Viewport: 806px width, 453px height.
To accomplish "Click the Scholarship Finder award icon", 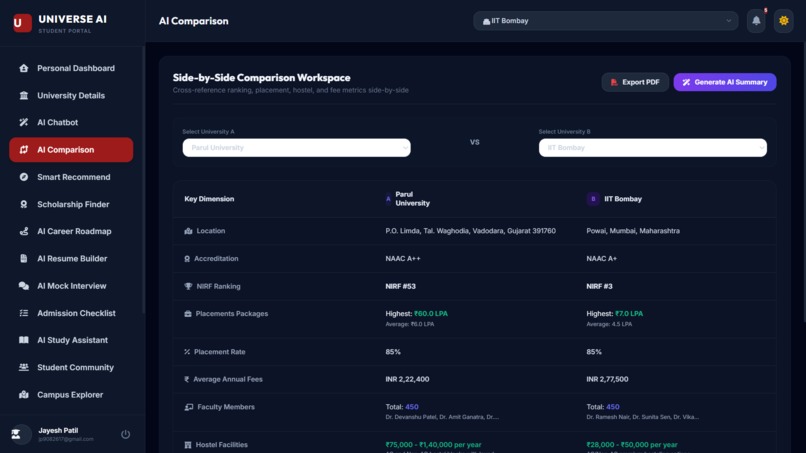I will click(24, 204).
